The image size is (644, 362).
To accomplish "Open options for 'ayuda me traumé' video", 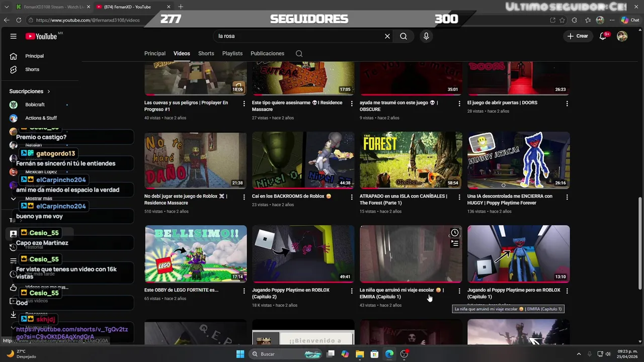I will pos(459,104).
